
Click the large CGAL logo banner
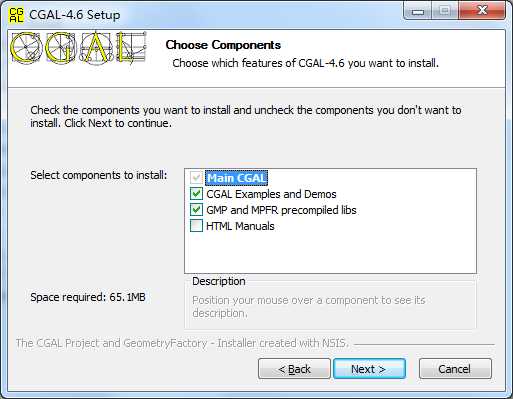tap(78, 48)
